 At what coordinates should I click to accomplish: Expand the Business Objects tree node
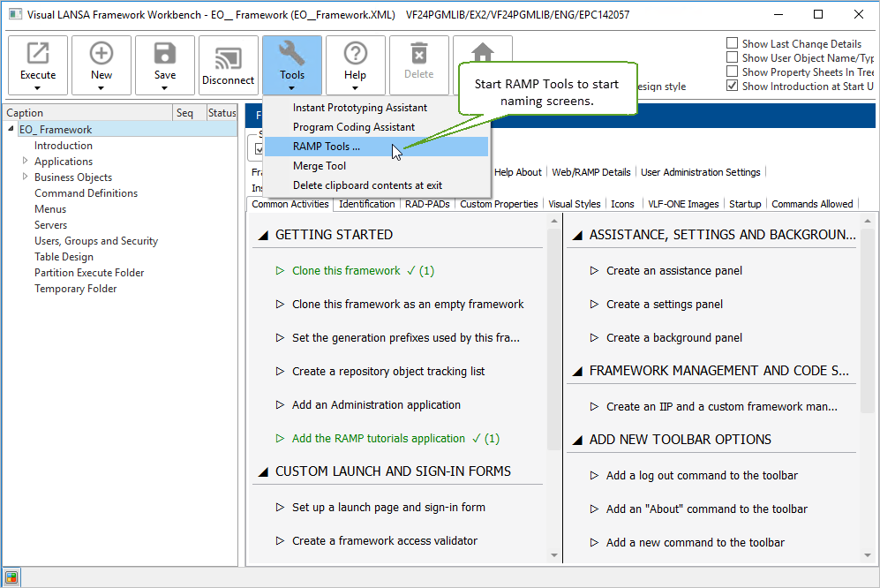26,177
